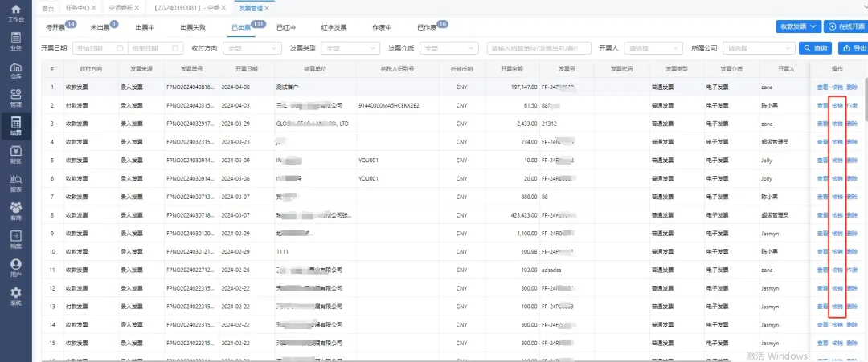868x362 pixels.
Task: Open the 管理 sidebar module
Action: click(16, 99)
